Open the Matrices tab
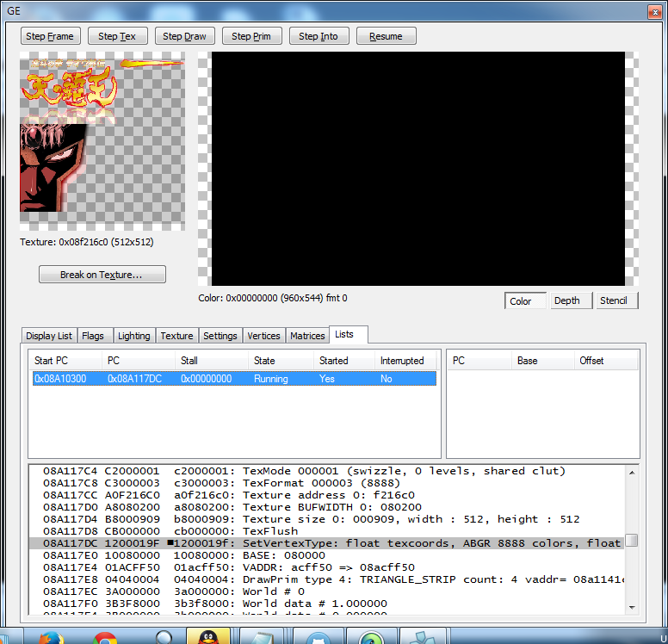 click(x=307, y=336)
